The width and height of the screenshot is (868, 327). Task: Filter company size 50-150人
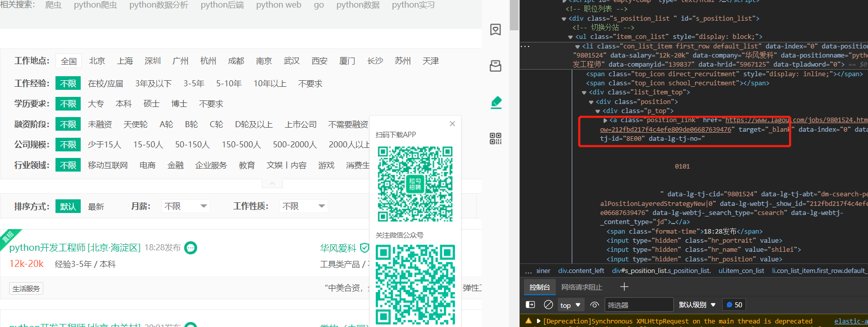pos(192,145)
